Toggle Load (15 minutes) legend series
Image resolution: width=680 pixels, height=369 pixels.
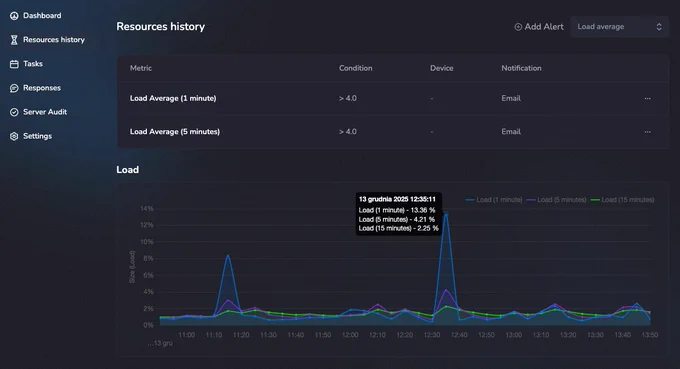click(x=622, y=200)
